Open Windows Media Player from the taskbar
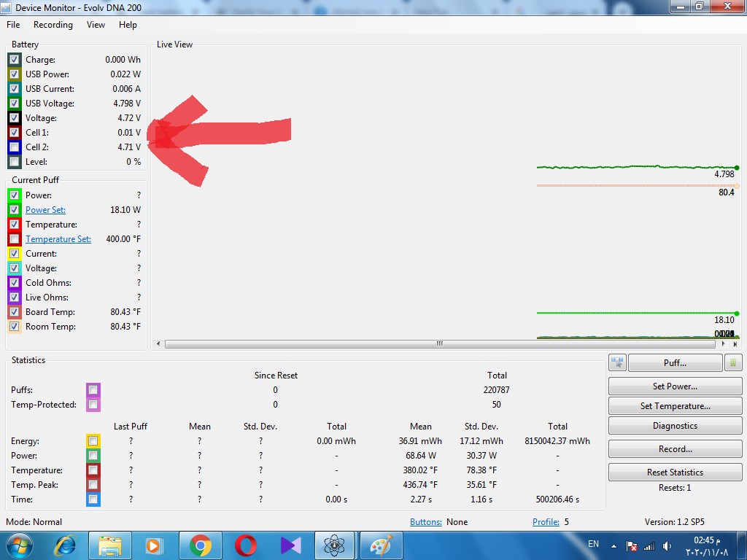 154,545
